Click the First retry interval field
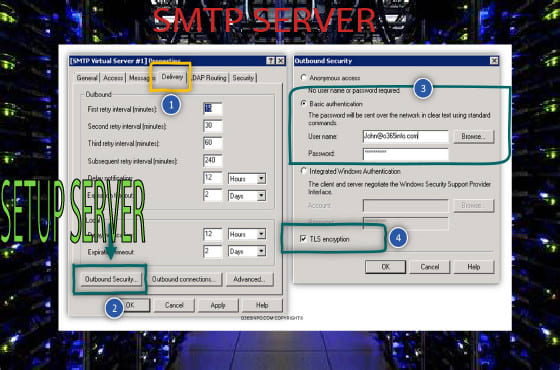This screenshot has height=370, width=560. coord(212,109)
